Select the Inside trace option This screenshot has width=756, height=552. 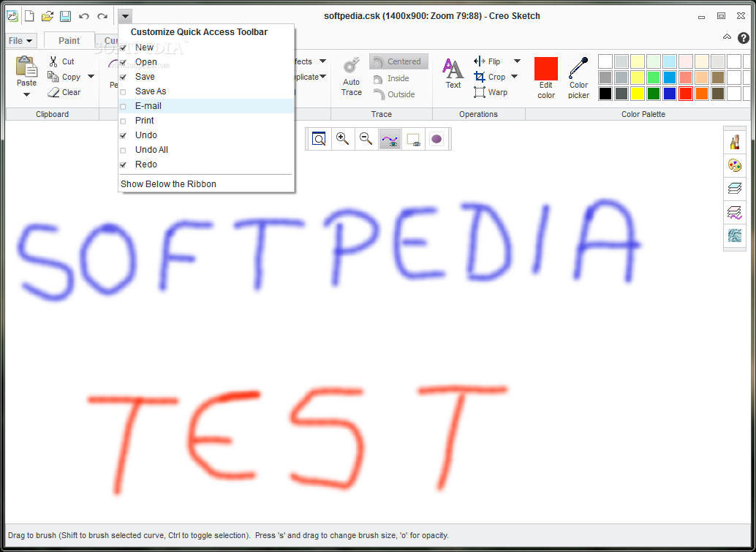(x=391, y=78)
